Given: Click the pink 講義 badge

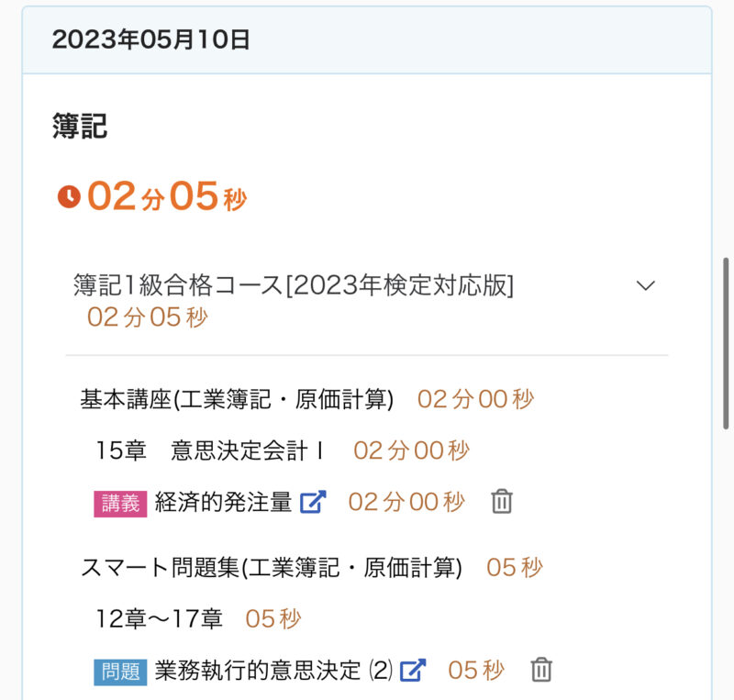Looking at the screenshot, I should click(x=120, y=503).
